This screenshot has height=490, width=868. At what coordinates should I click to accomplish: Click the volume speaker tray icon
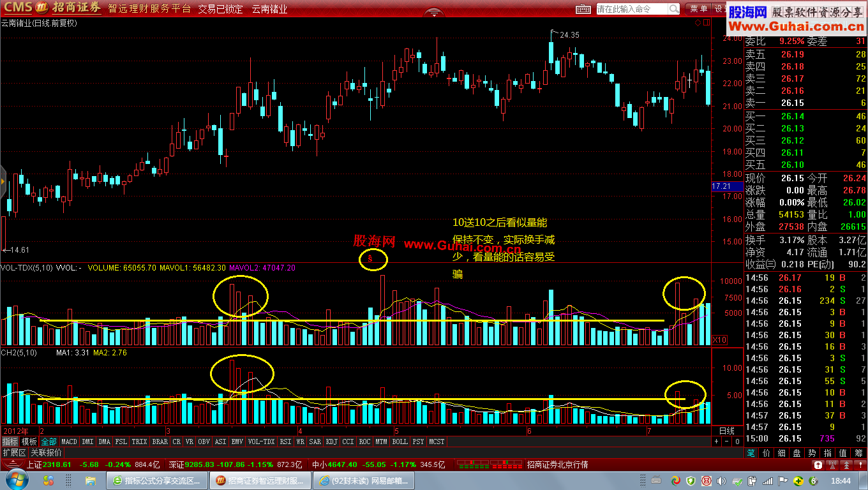721,480
